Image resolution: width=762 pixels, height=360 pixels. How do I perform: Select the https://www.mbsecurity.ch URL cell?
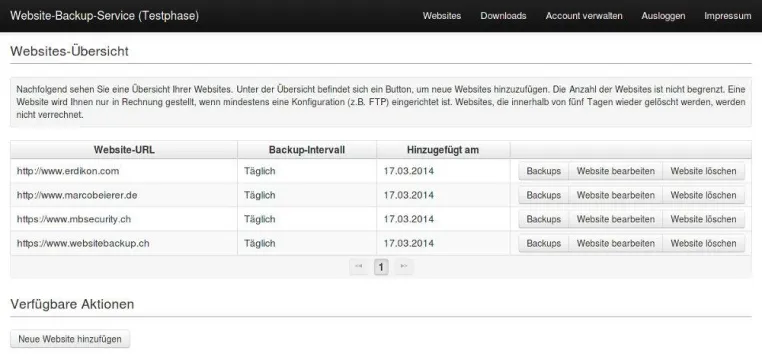pyautogui.click(x=124, y=219)
